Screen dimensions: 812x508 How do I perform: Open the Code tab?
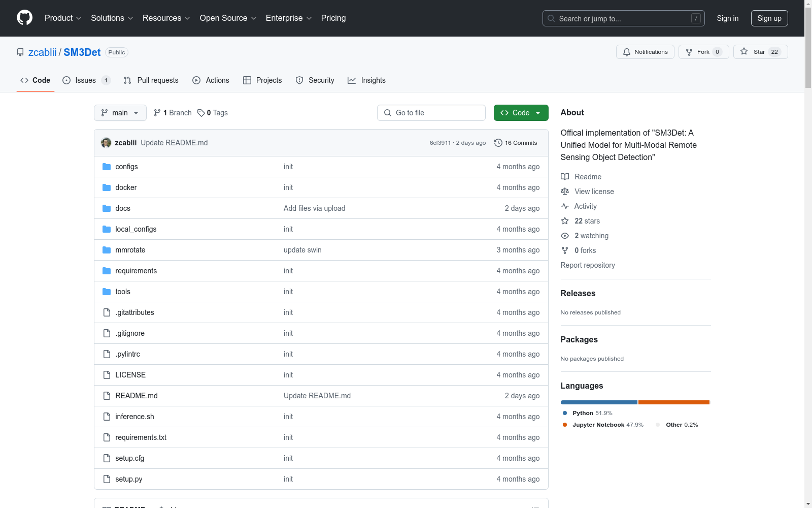pos(36,80)
